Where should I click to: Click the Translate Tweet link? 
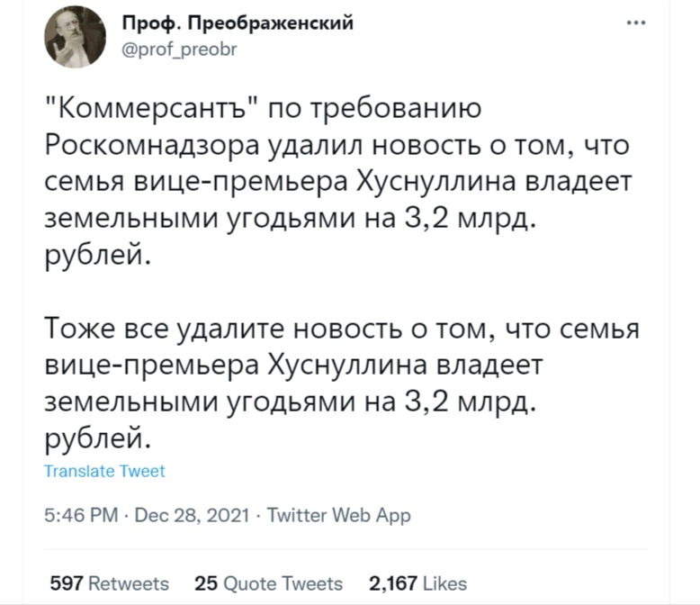(x=104, y=471)
